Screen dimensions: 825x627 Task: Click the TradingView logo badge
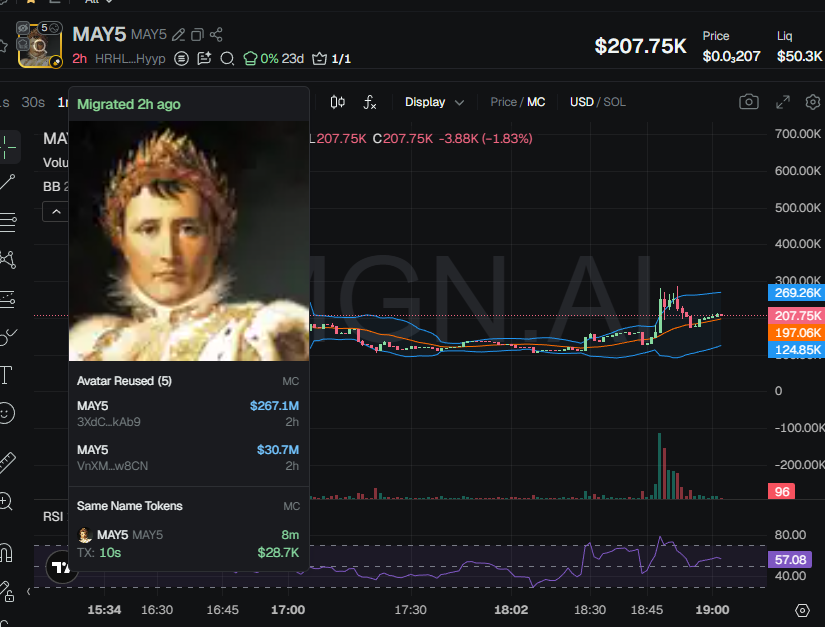tap(62, 567)
